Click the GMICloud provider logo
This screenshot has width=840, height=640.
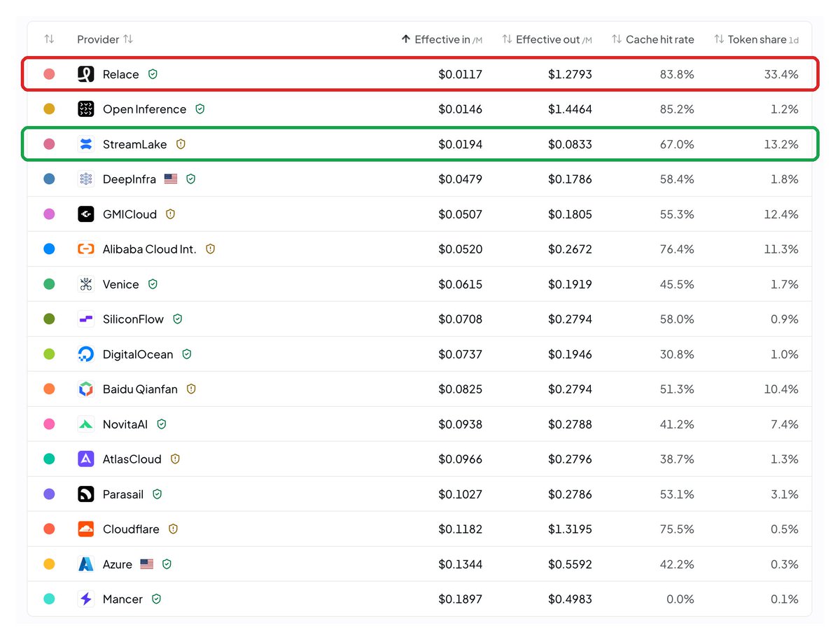(x=85, y=214)
